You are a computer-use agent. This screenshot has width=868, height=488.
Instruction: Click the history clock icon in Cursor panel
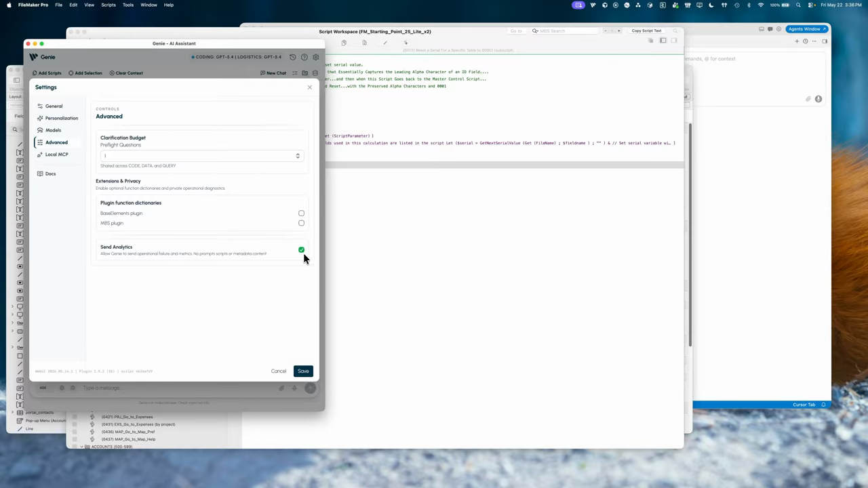click(x=806, y=41)
